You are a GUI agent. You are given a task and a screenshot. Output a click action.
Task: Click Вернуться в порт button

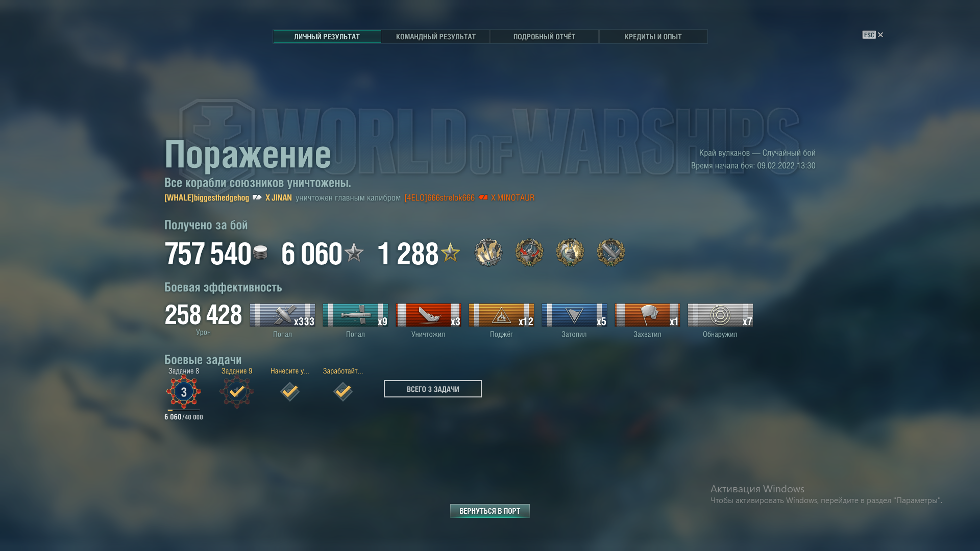tap(490, 511)
